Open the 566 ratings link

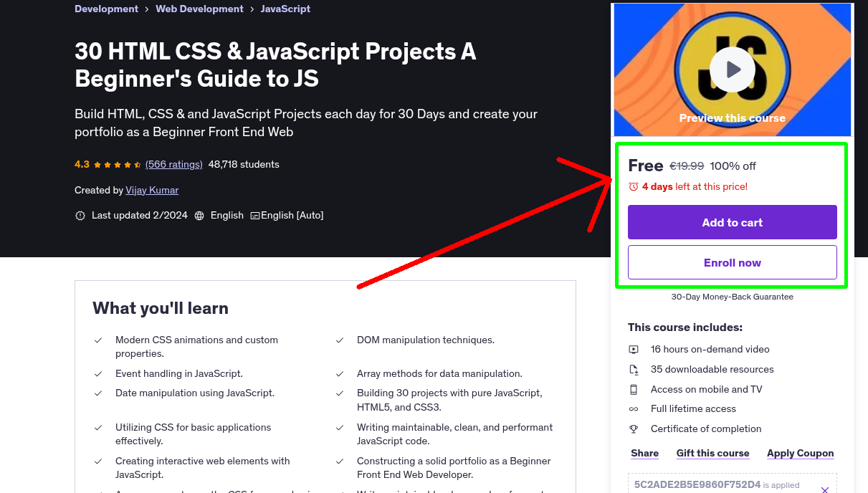174,164
